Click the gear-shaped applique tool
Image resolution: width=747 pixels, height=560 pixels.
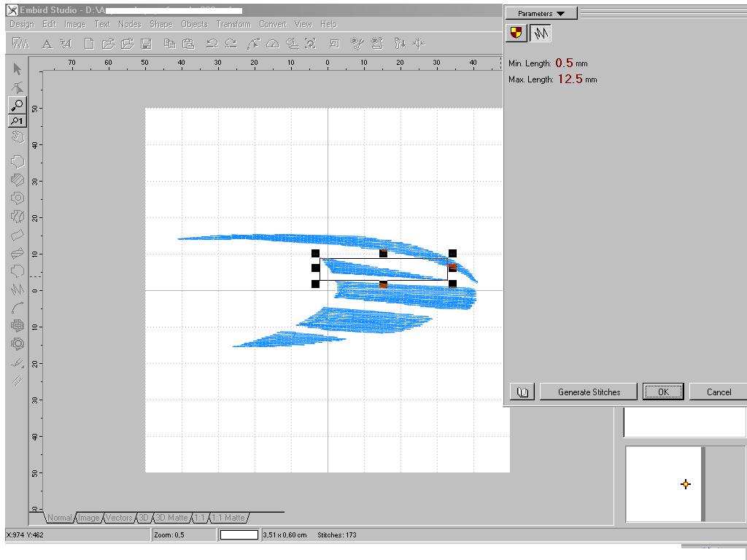point(18,344)
